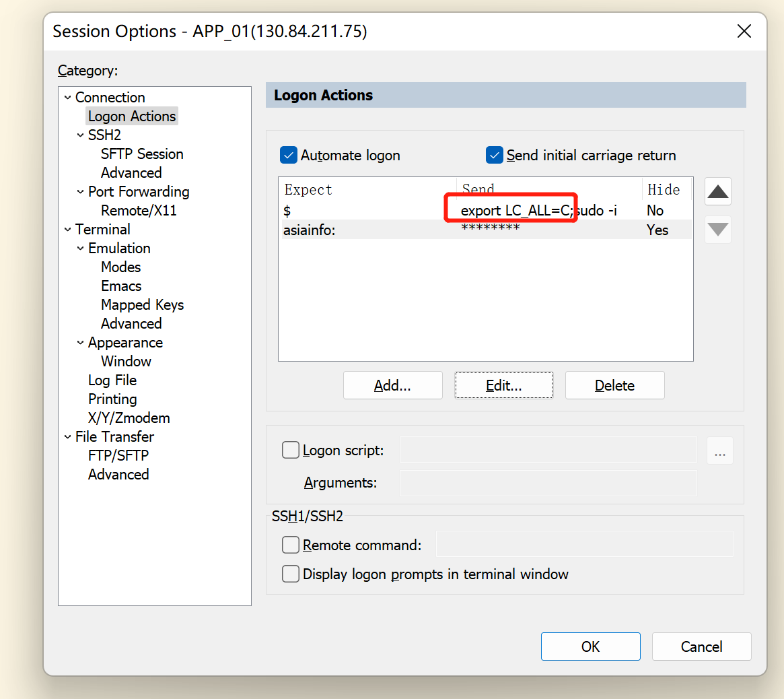The width and height of the screenshot is (784, 699).
Task: Enable the Logon script option
Action: 290,450
